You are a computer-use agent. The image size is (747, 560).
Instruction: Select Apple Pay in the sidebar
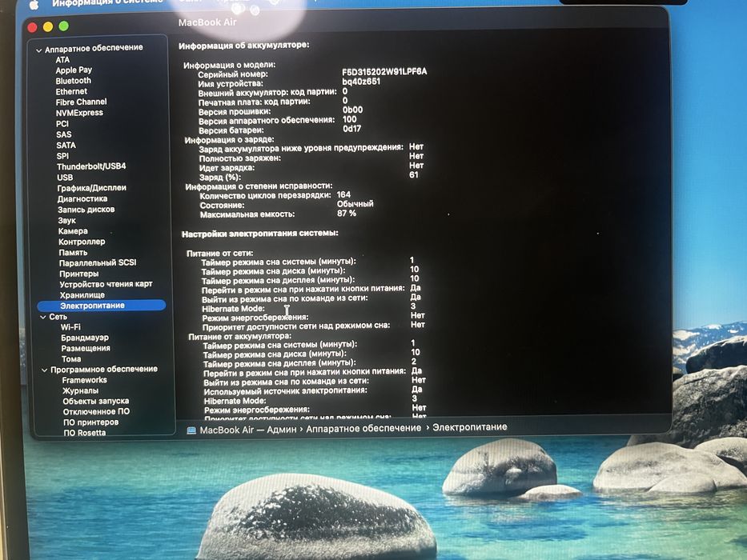pyautogui.click(x=74, y=70)
